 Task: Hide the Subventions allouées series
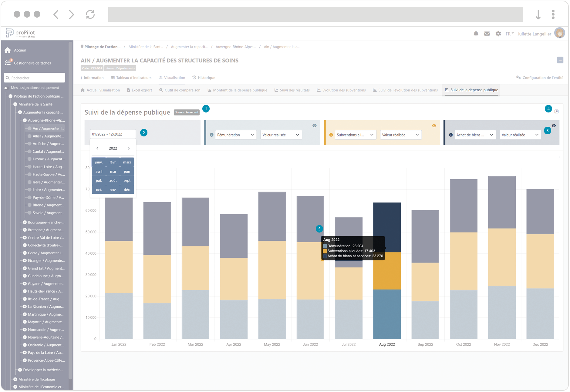click(434, 126)
